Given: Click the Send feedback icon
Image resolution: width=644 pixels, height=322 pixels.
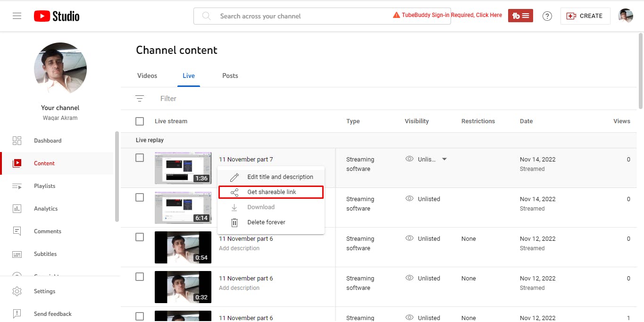Looking at the screenshot, I should (17, 314).
